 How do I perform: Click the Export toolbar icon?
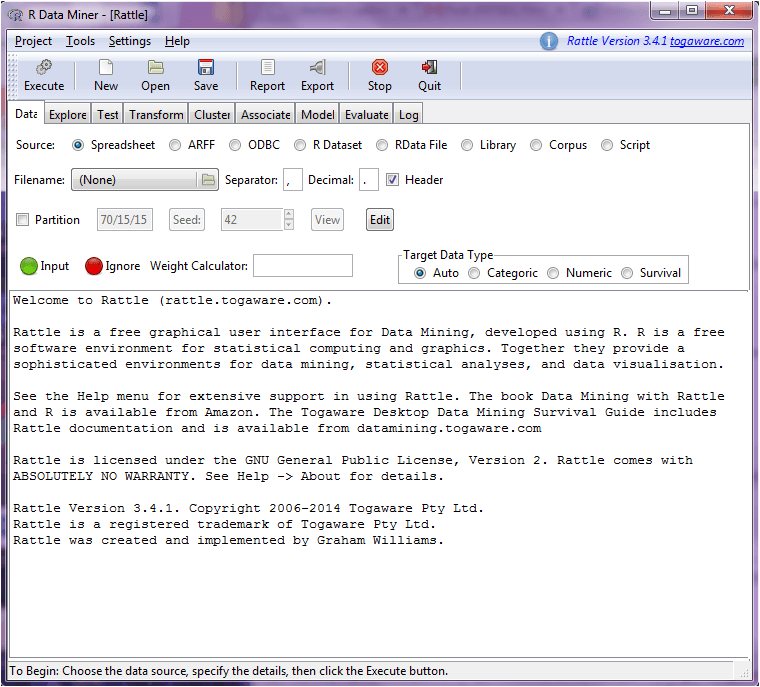pyautogui.click(x=317, y=68)
